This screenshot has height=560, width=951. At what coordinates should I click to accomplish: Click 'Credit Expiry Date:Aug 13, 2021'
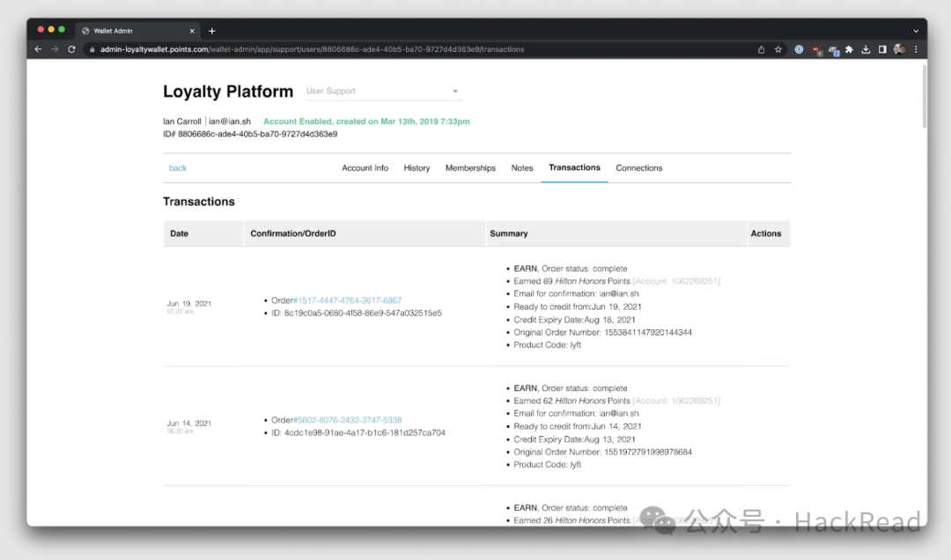pyautogui.click(x=574, y=439)
